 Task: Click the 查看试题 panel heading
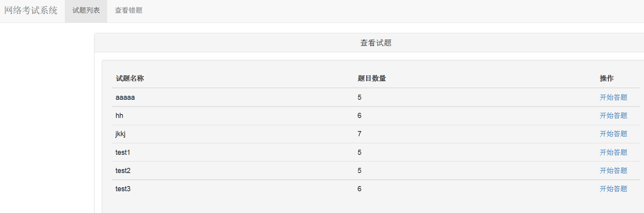pos(376,43)
